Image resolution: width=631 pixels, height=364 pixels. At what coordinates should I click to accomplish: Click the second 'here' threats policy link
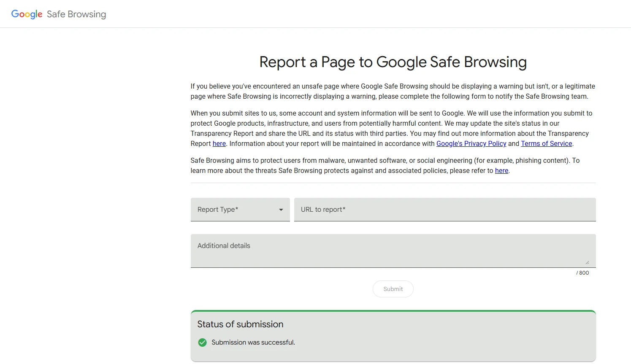click(x=501, y=170)
